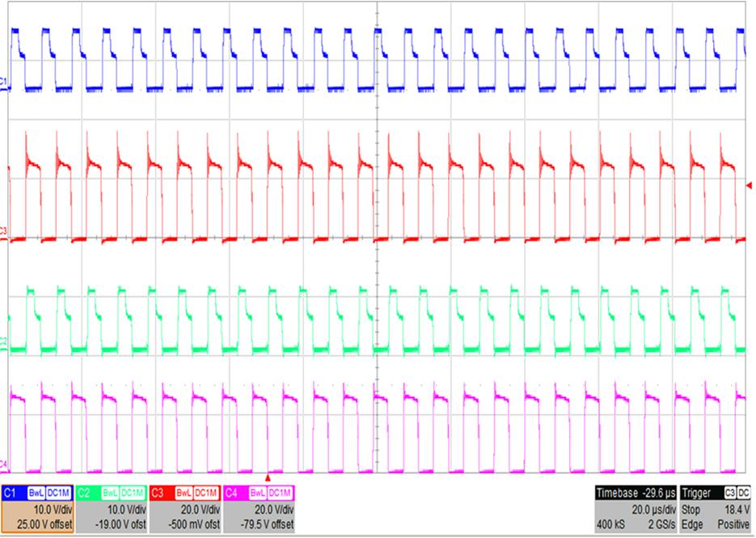756x538 pixels.
Task: Open the C4 -79.5 V offset descriptor
Action: point(259,510)
